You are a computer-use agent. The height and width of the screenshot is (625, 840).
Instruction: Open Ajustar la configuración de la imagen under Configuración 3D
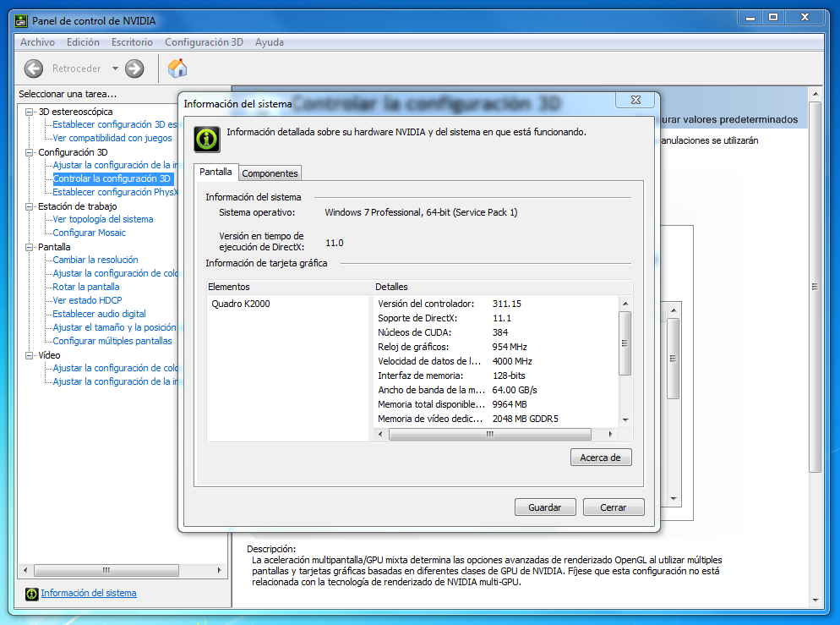[x=115, y=165]
